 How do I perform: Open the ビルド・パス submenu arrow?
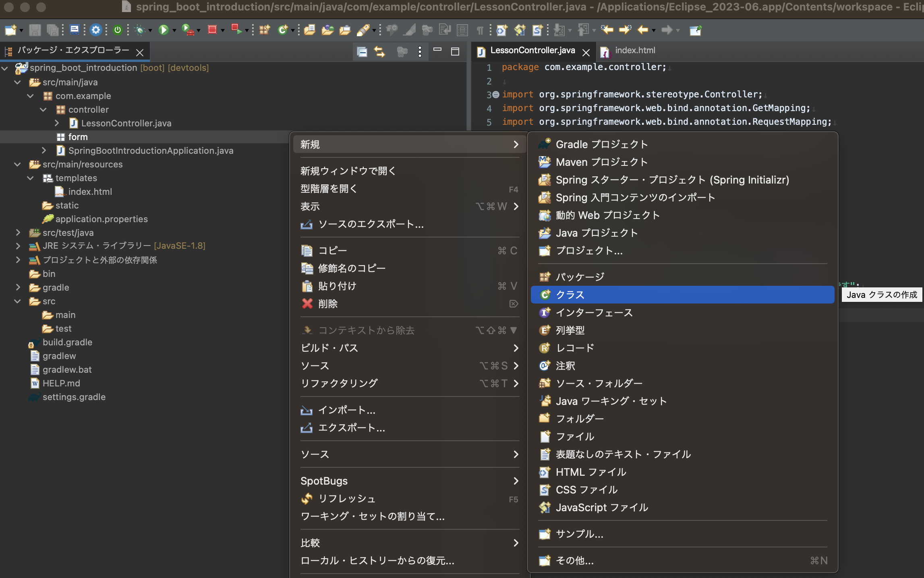click(x=516, y=349)
